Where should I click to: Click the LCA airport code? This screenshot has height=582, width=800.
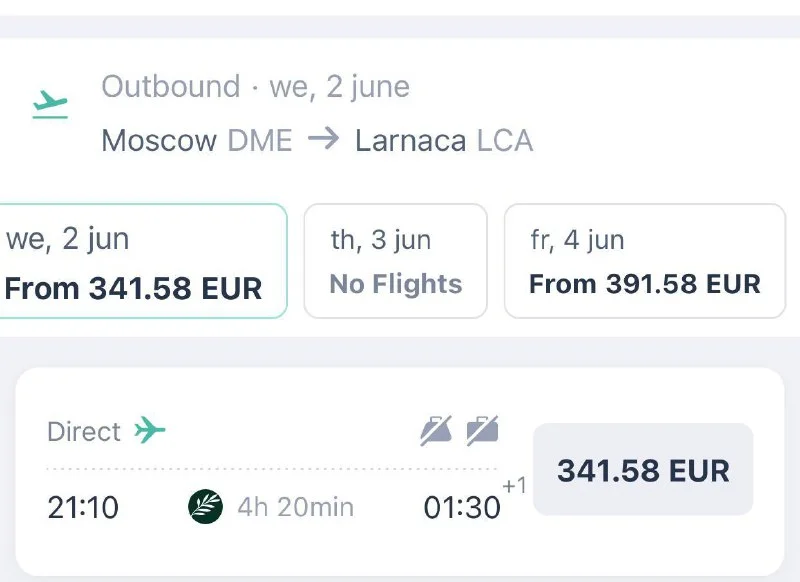coord(505,140)
